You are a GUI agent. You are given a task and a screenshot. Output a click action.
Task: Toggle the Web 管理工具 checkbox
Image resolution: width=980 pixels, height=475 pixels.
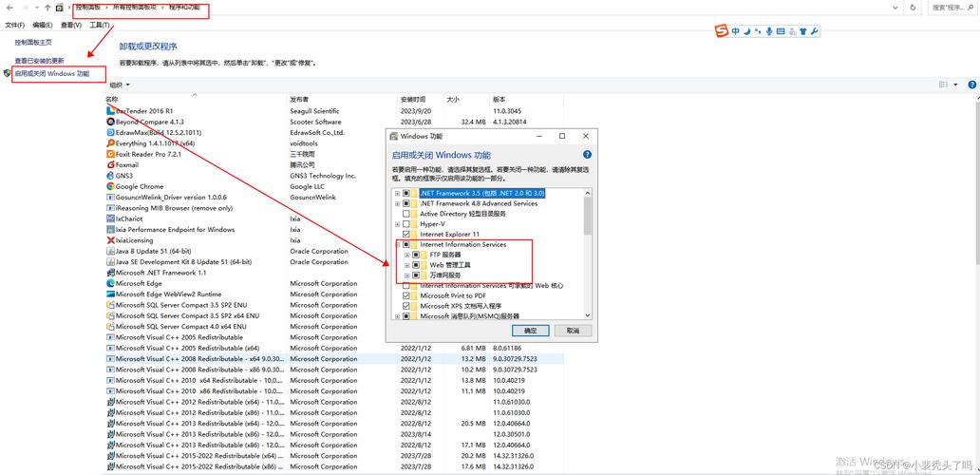coord(416,265)
